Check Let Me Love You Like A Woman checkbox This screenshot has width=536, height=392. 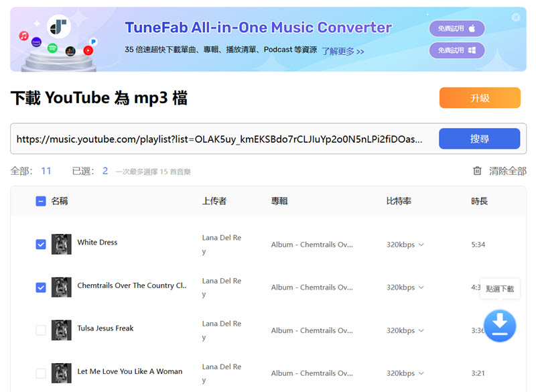41,373
